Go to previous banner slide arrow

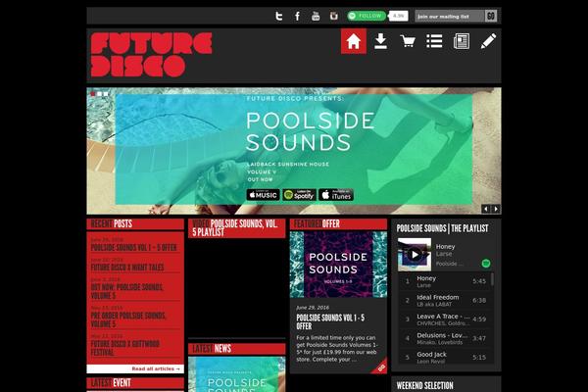[486, 209]
